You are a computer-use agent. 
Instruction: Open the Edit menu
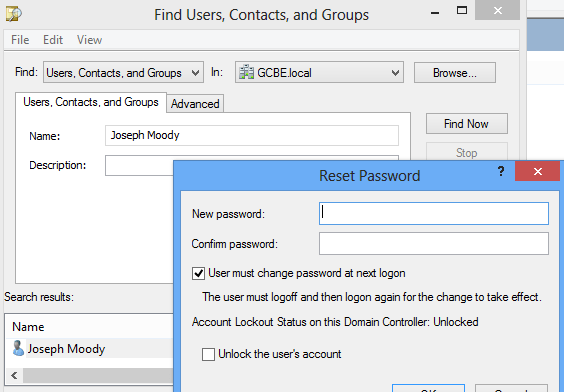point(53,40)
